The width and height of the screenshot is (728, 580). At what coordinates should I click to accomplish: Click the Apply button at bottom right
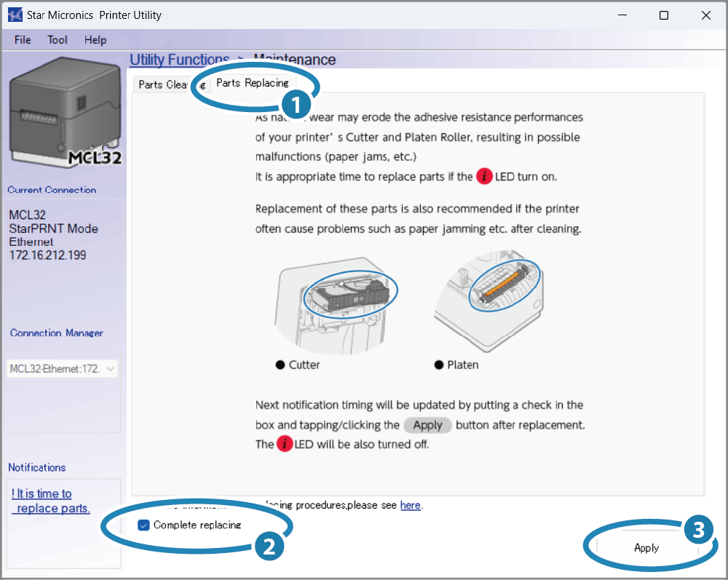pos(646,548)
